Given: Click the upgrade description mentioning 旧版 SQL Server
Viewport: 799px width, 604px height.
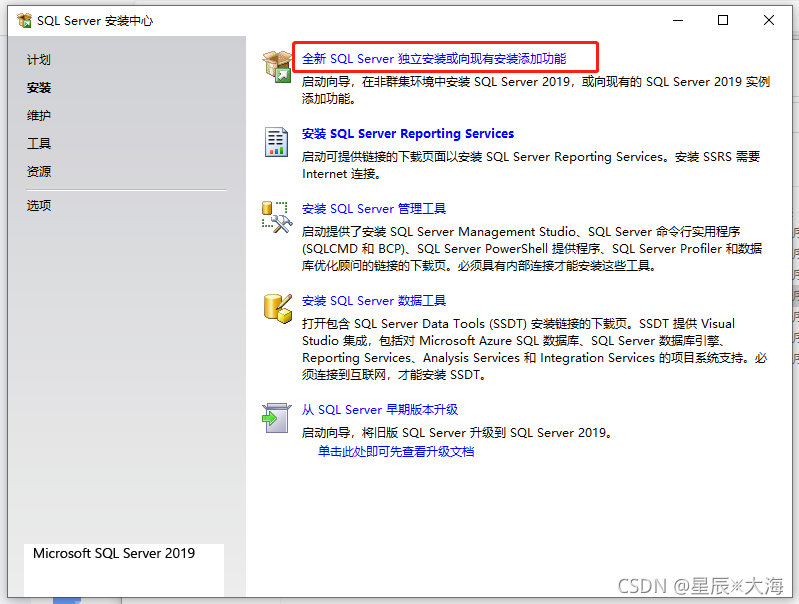Looking at the screenshot, I should [x=457, y=433].
